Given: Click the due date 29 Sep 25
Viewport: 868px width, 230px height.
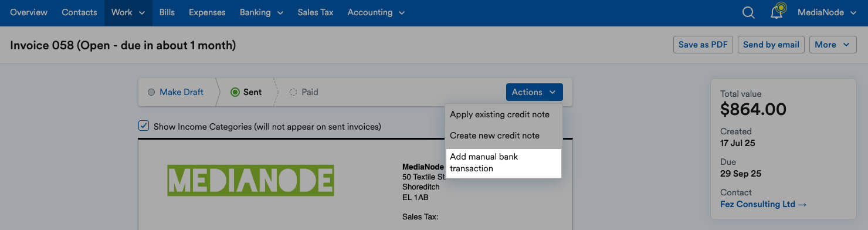Looking at the screenshot, I should tap(741, 173).
